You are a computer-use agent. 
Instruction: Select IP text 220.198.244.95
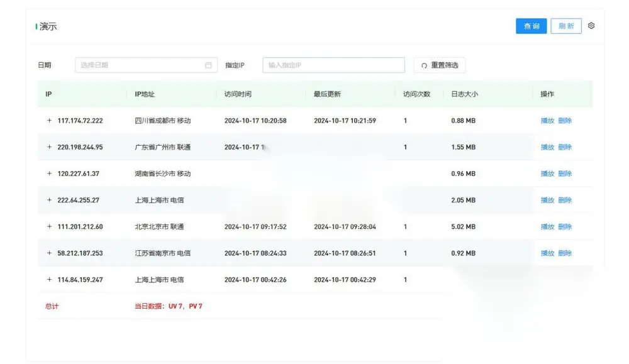pyautogui.click(x=81, y=147)
